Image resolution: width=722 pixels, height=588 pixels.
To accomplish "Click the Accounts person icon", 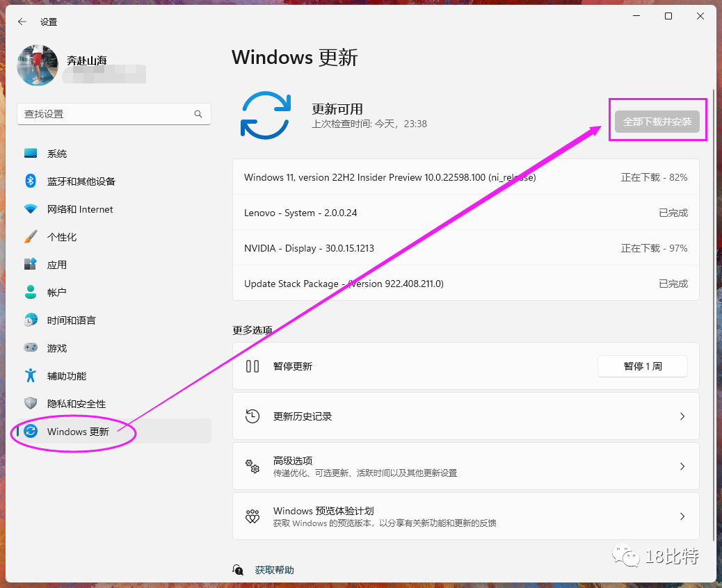I will [31, 292].
